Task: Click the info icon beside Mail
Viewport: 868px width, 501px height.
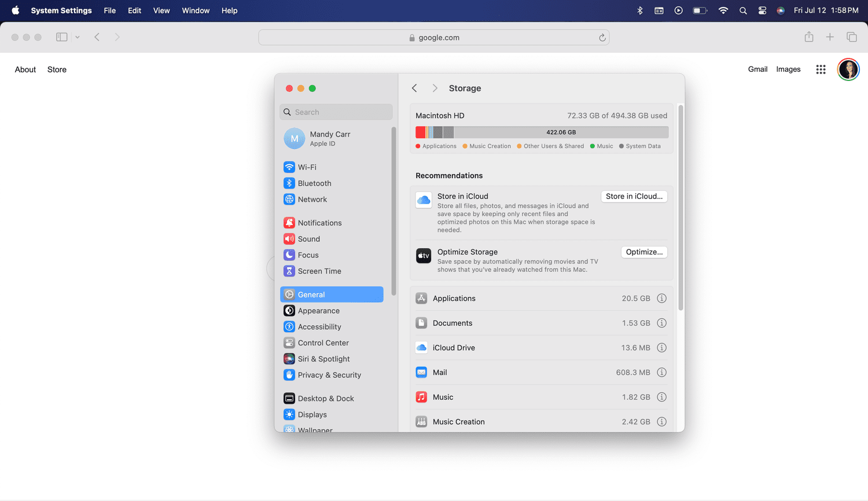Action: tap(661, 373)
